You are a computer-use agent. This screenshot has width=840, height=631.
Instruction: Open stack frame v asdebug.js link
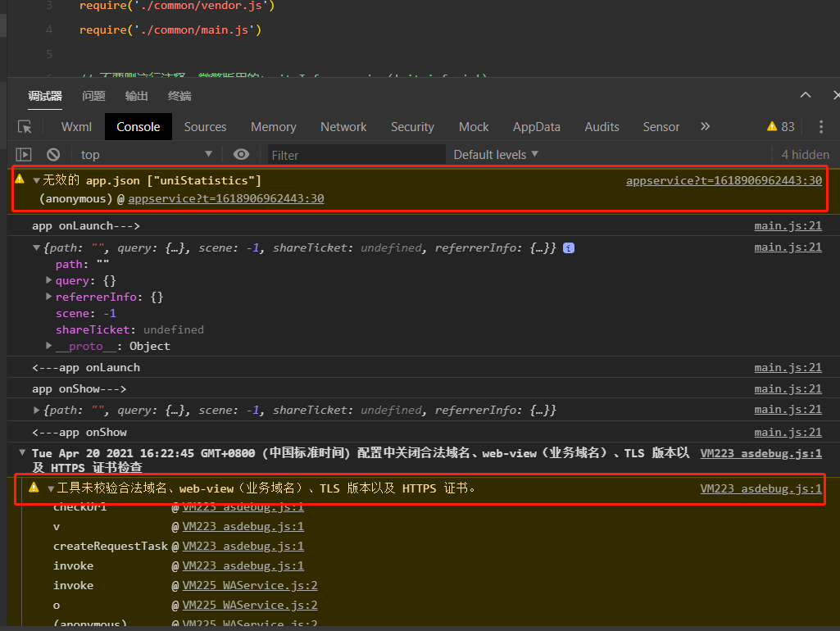[x=243, y=527]
